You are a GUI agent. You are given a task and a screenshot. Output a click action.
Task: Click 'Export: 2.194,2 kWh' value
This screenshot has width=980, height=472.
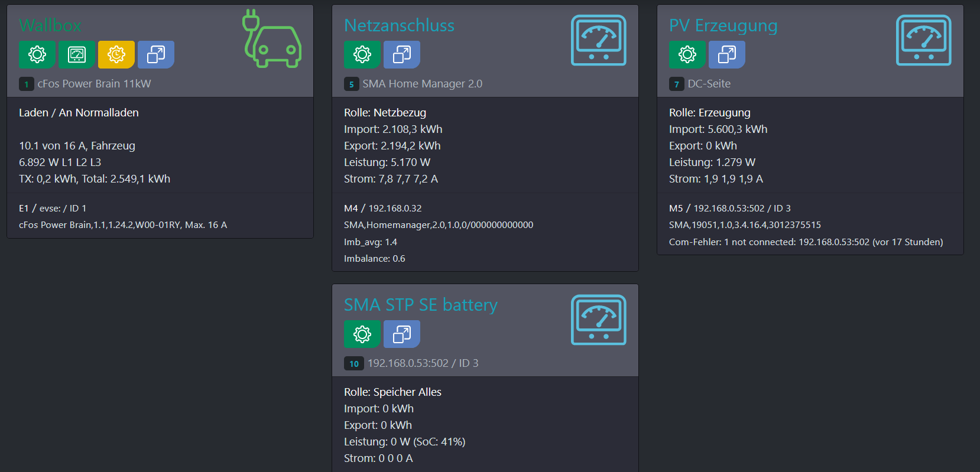coord(392,146)
